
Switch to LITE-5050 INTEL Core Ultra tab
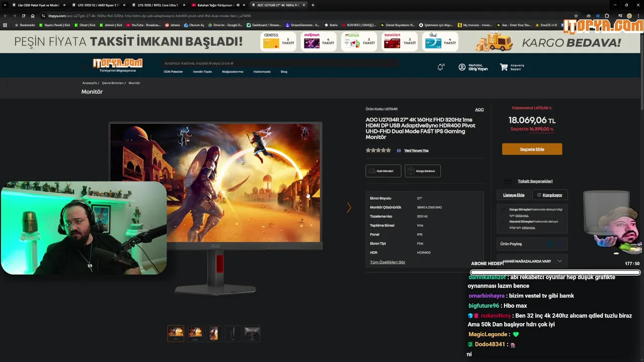pyautogui.click(x=158, y=5)
